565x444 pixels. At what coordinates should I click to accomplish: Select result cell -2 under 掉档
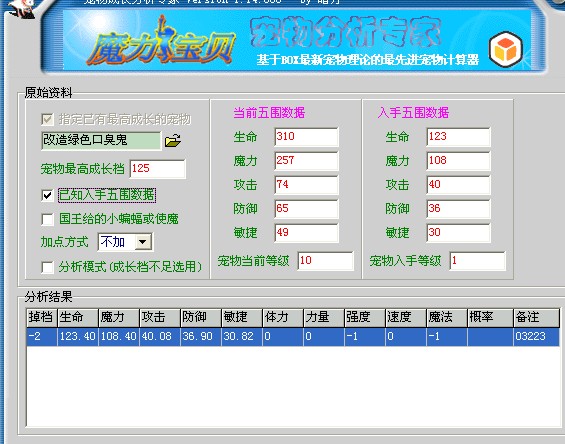[x=42, y=337]
